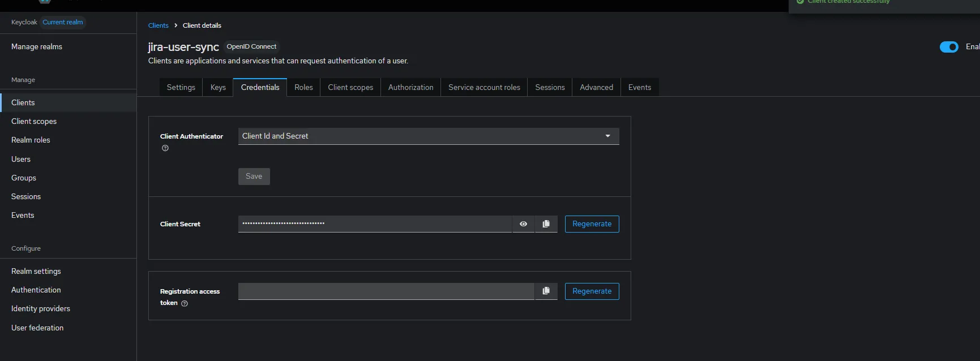Click the Registration access token field
The width and height of the screenshot is (980, 361).
[386, 291]
